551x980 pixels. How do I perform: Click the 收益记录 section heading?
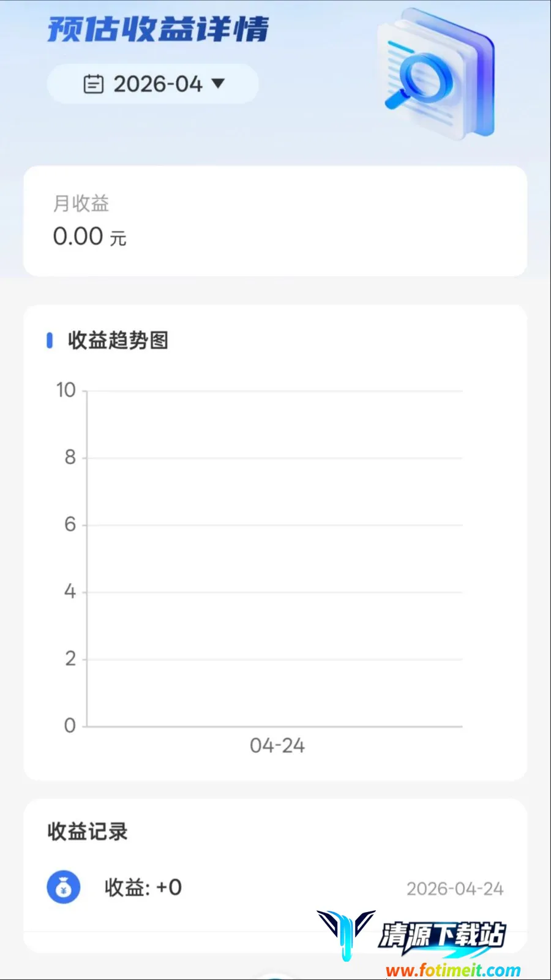point(88,831)
